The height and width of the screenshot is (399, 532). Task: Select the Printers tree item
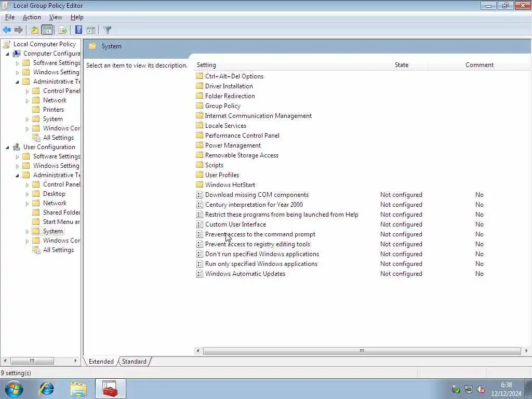tap(54, 110)
